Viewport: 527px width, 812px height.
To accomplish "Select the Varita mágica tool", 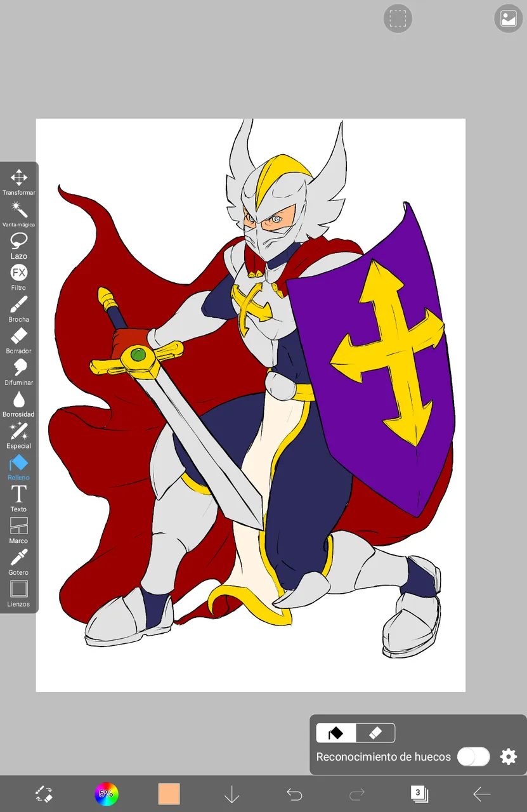I will 19,214.
